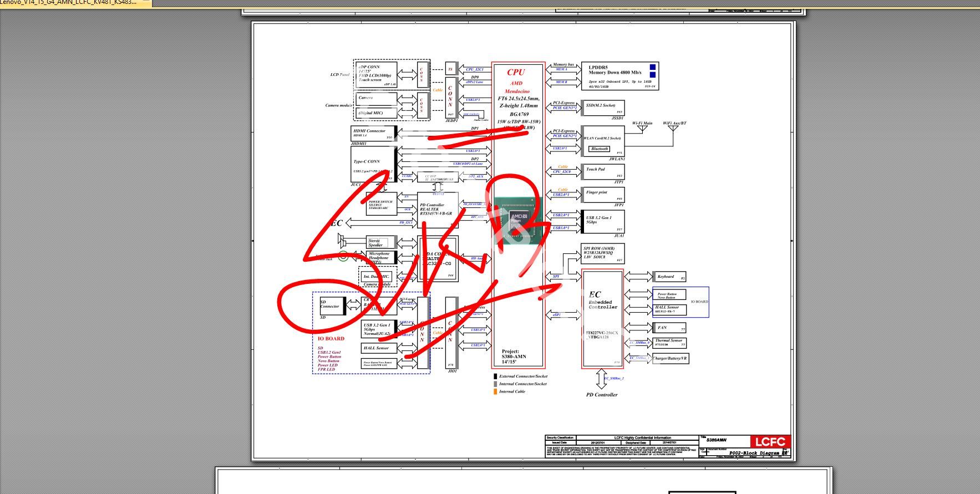Image resolution: width=980 pixels, height=494 pixels.
Task: Select the 'Normal(JUA2)' USB block text
Action: [x=377, y=334]
